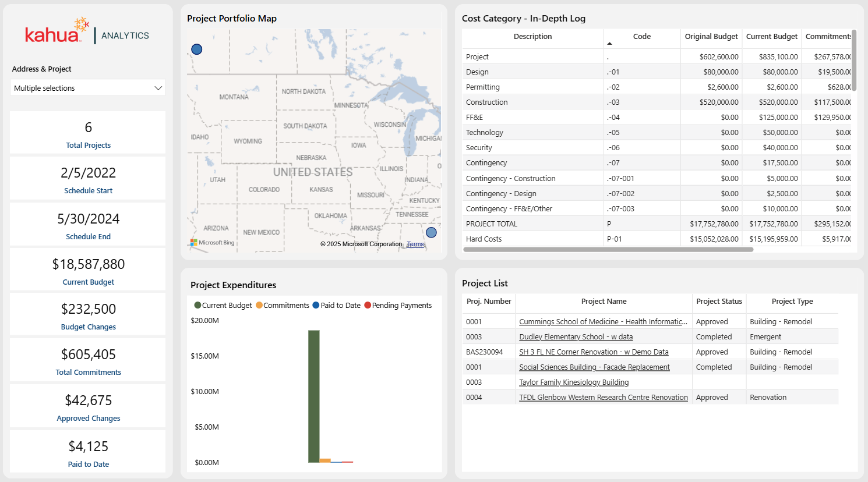This screenshot has height=482, width=868.
Task: Open Cummings School of Medicine project link
Action: pyautogui.click(x=603, y=322)
